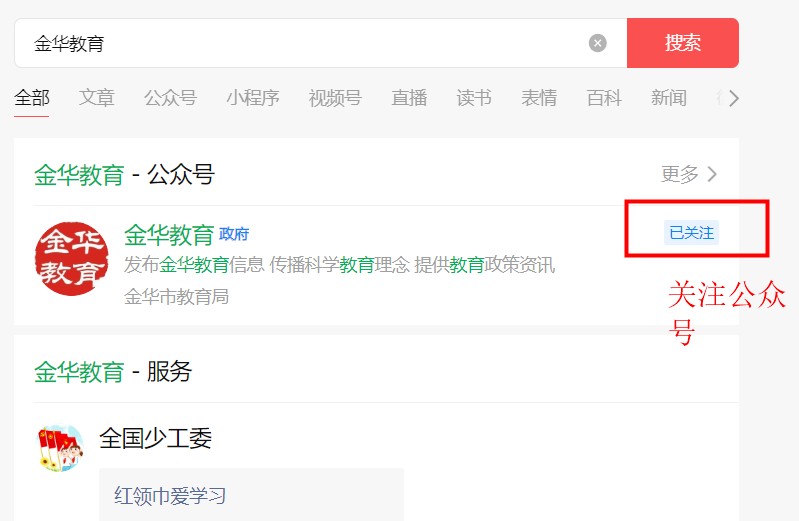The height and width of the screenshot is (521, 799).
Task: Click the 全国少工委 service avatar icon
Action: 60,447
